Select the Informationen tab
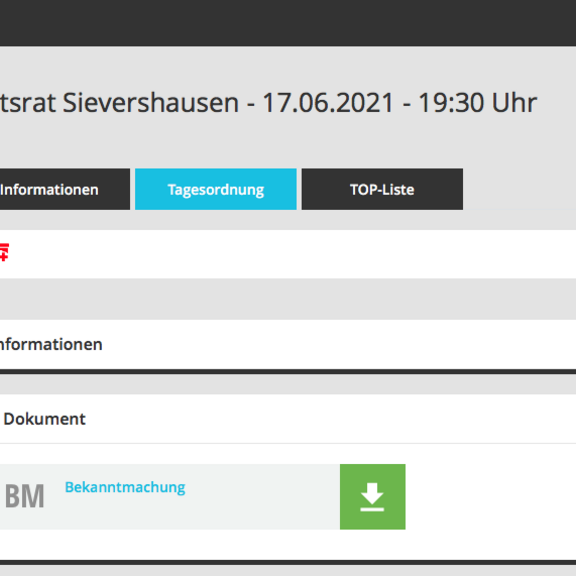The image size is (576, 576). coord(65,189)
